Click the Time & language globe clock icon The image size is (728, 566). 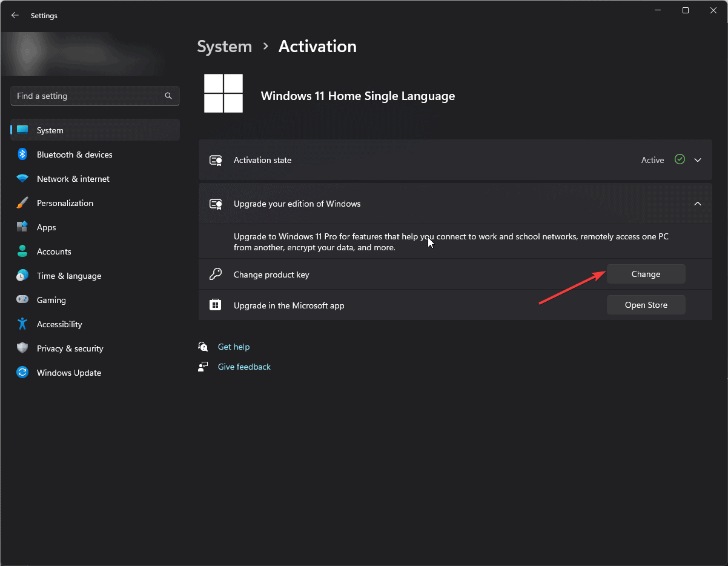point(22,276)
